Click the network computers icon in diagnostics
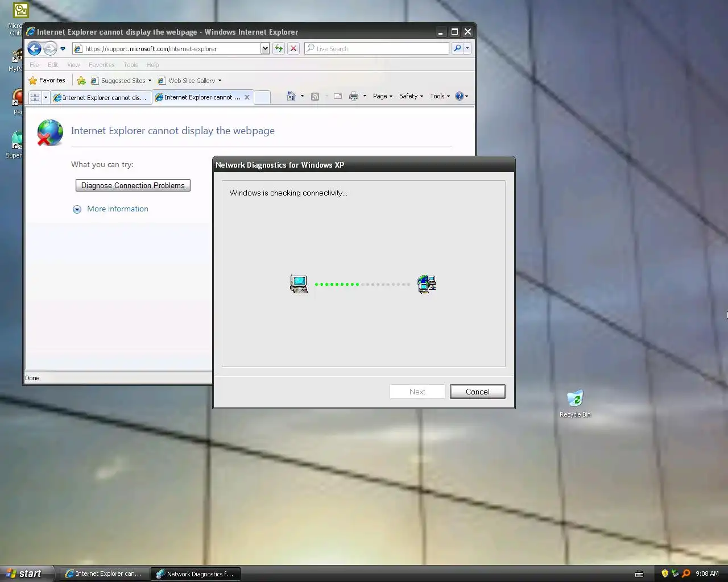Viewport: 728px width, 582px height. pyautogui.click(x=427, y=284)
